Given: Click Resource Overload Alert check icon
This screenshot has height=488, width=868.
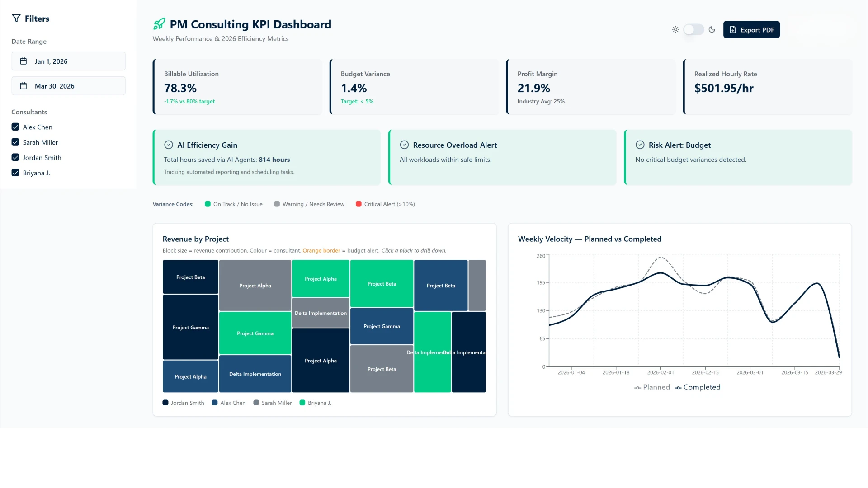Looking at the screenshot, I should (x=404, y=145).
